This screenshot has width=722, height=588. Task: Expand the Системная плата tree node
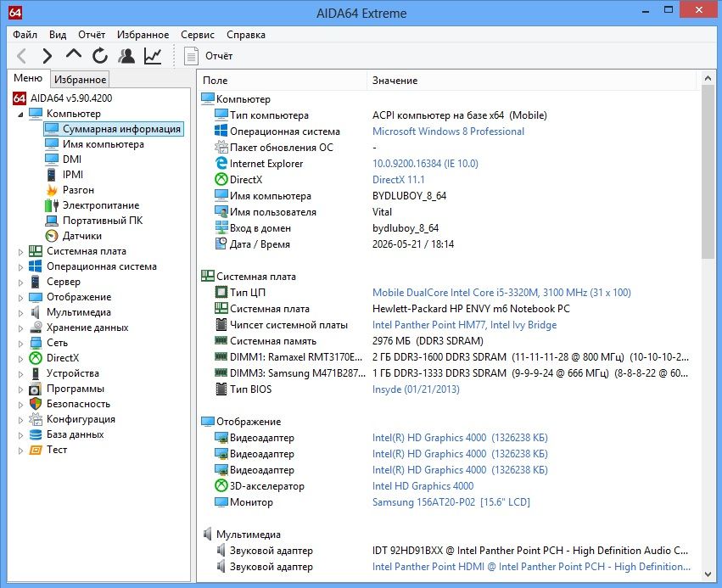coord(20,252)
